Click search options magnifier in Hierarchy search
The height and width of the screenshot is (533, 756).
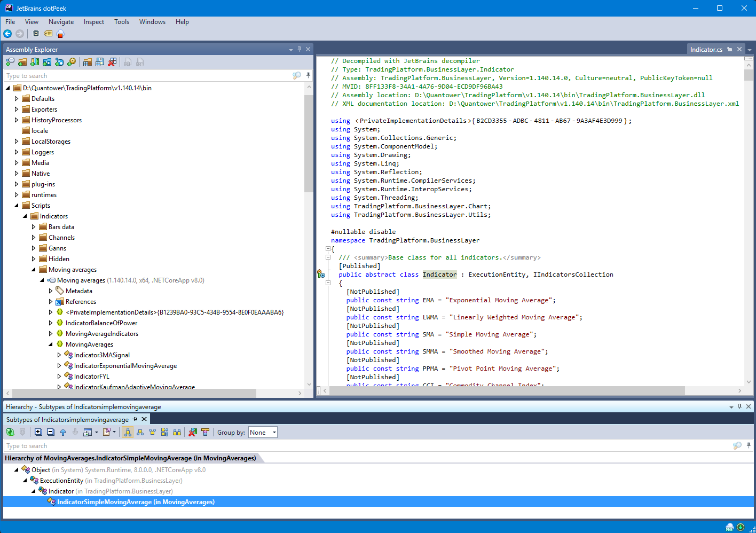pos(737,445)
